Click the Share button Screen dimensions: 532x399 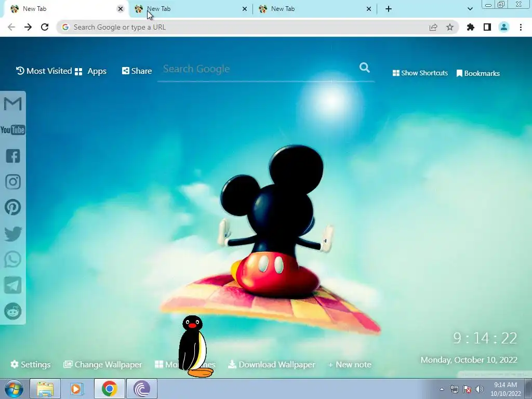pyautogui.click(x=137, y=71)
